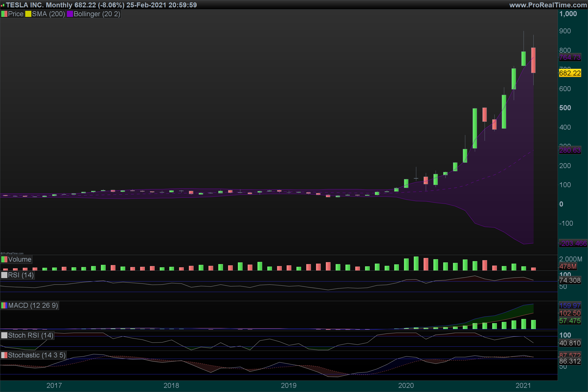Click the 764.73 upper Bollinger value tag
This screenshot has height=392, width=588.
pyautogui.click(x=570, y=58)
